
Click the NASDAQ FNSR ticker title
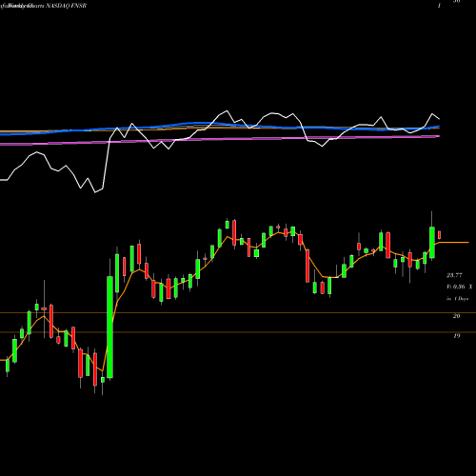[x=66, y=6]
